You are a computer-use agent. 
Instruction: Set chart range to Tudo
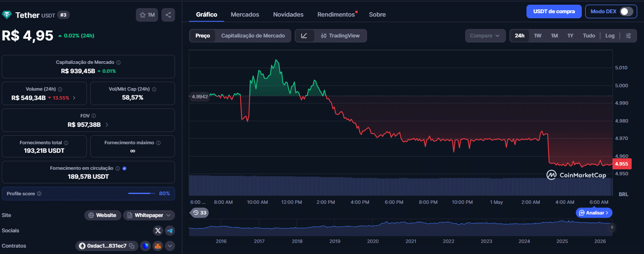pyautogui.click(x=589, y=36)
